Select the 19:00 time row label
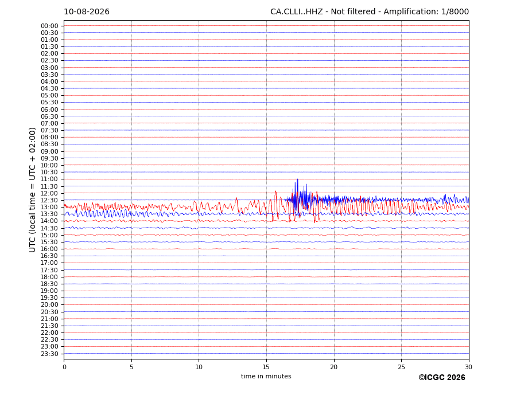Viewport: 532px width, 399px height. (x=49, y=291)
